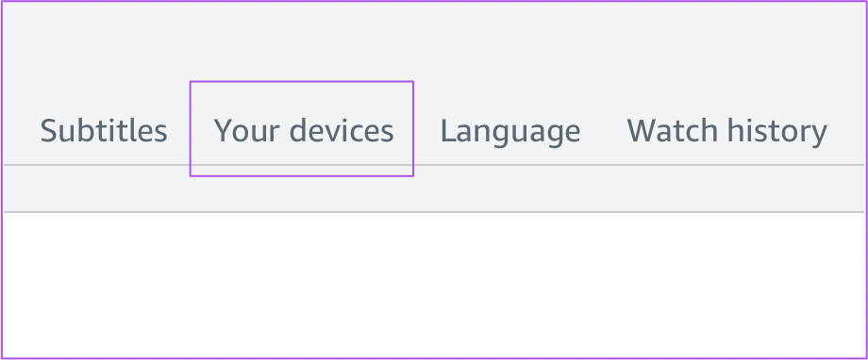868x360 pixels.
Task: Go to the Watch history tab
Action: pos(726,132)
